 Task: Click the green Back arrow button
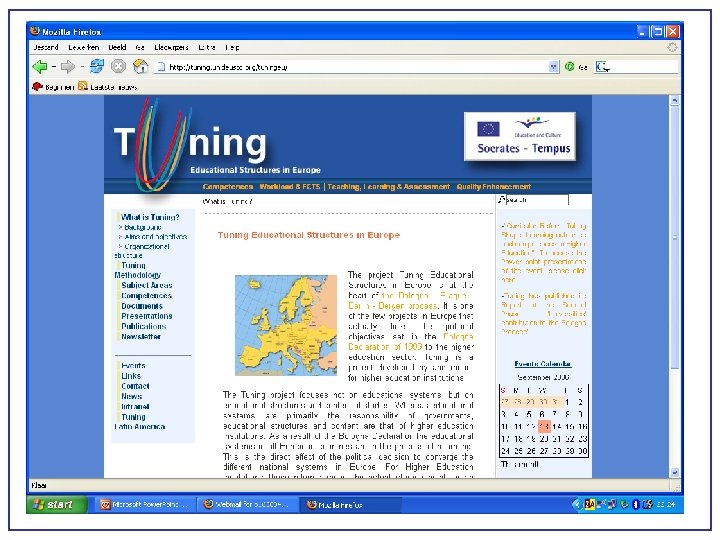tap(40, 67)
